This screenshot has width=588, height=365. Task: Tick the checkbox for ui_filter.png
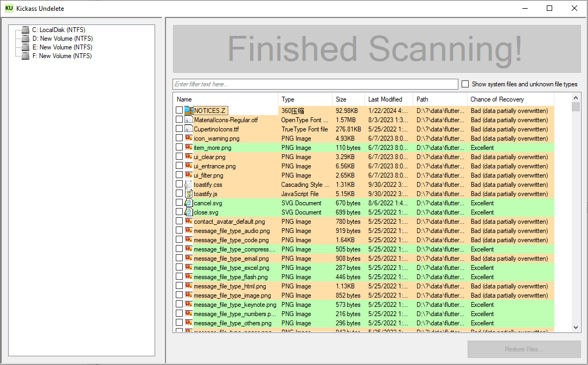pyautogui.click(x=179, y=175)
